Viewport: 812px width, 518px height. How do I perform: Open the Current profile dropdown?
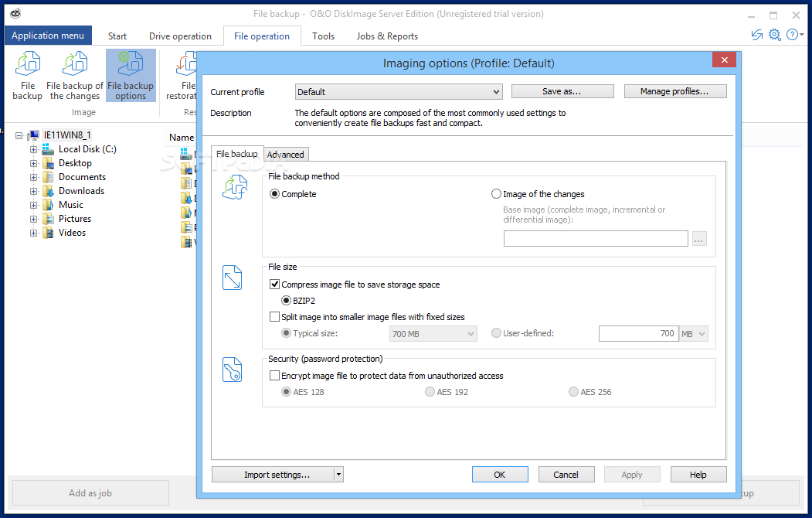[399, 92]
